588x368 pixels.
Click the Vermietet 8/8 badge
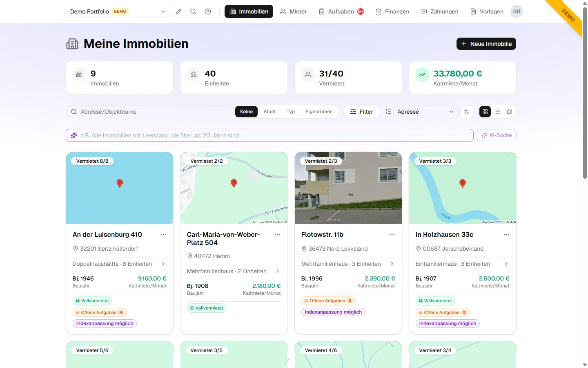click(92, 161)
